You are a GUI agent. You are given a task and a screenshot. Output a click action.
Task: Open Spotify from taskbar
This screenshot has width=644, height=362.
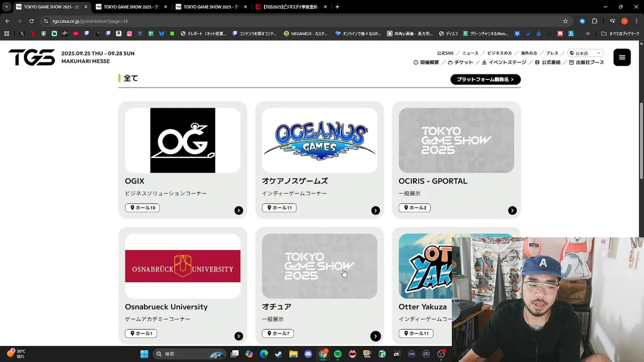(338, 354)
